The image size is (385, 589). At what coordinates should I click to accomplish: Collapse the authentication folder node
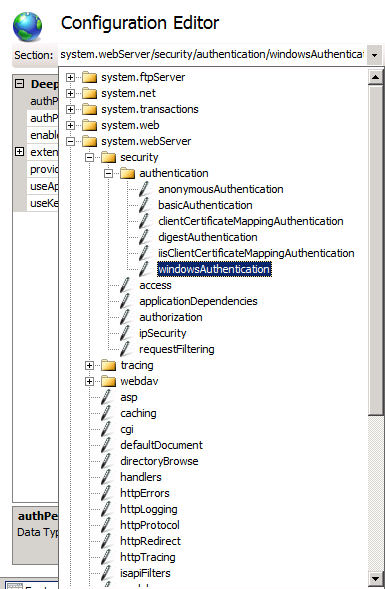[x=109, y=173]
